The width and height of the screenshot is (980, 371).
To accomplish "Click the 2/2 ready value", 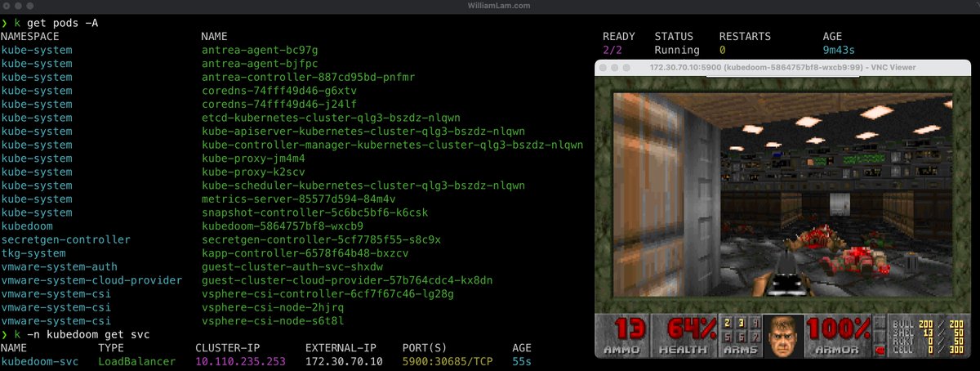I will [x=612, y=50].
